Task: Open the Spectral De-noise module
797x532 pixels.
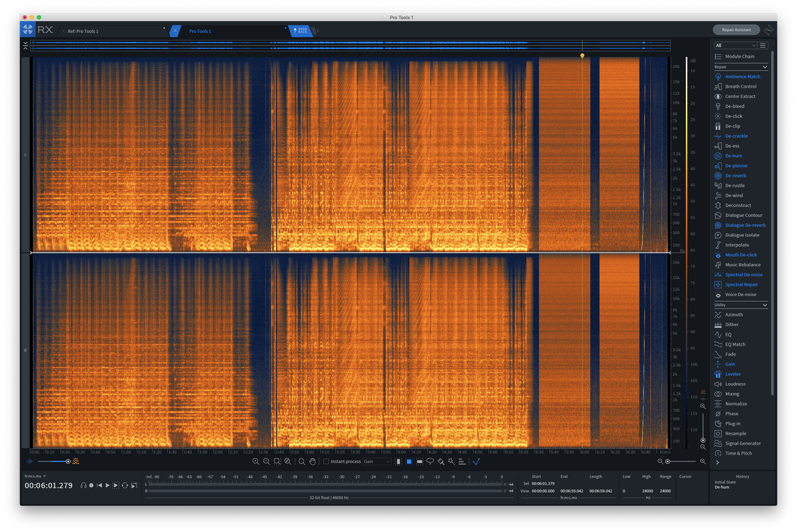Action: pos(743,275)
